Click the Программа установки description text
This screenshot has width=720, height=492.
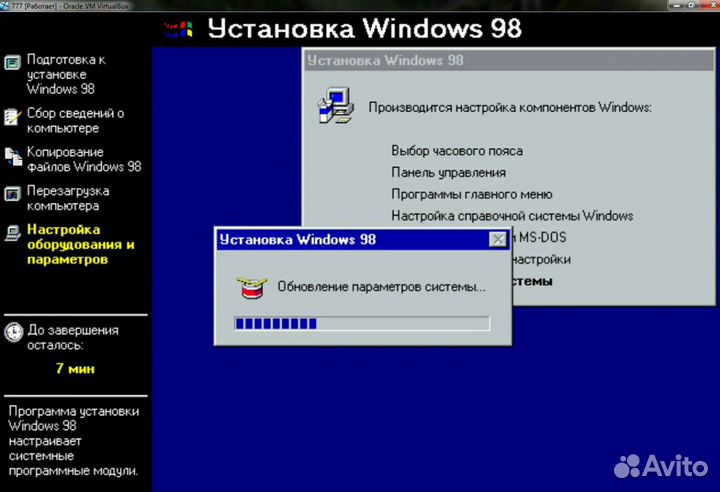[73, 441]
